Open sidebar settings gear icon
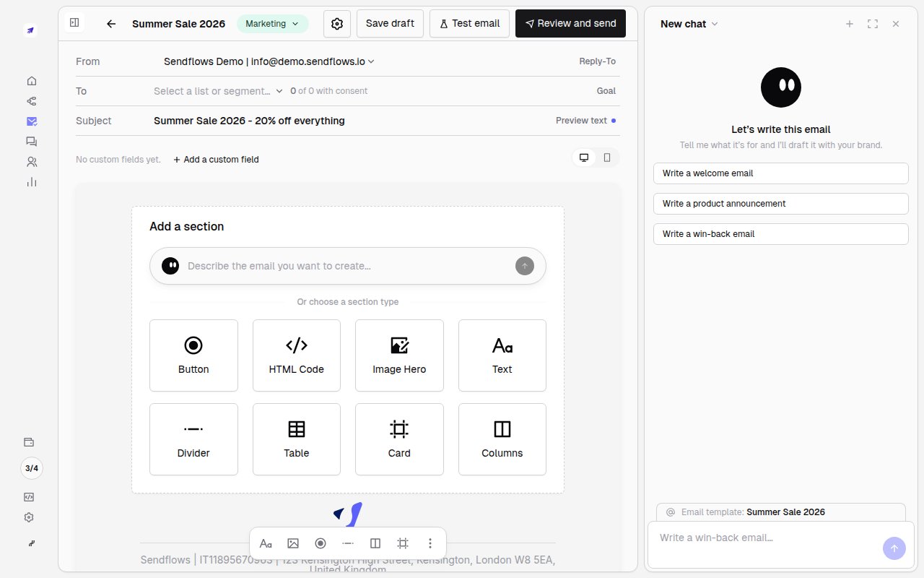This screenshot has height=578, width=924. (29, 517)
